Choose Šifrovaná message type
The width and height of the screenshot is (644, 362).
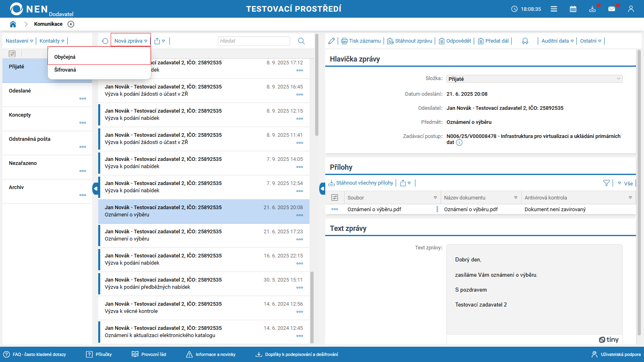coord(99,70)
